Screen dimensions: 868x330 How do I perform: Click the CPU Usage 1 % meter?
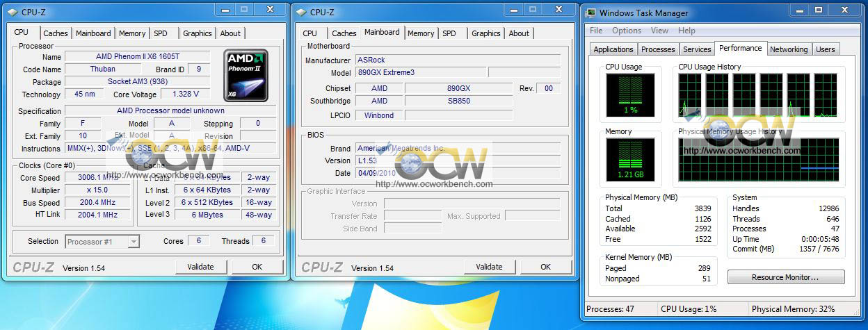630,95
